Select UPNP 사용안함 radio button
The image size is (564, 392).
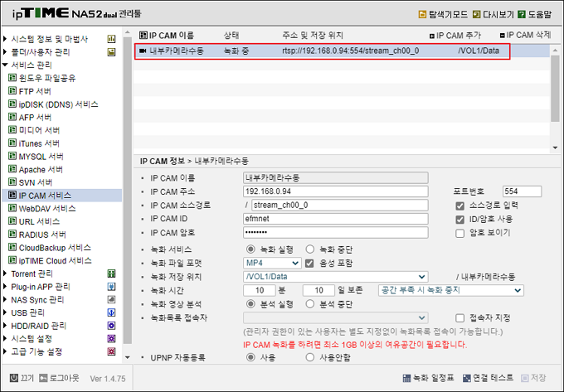pos(310,357)
